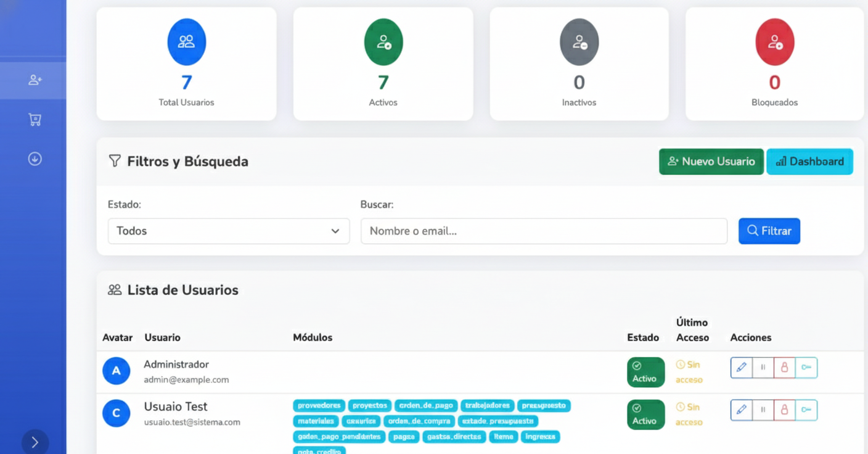Click the Filtros y Búsqueda panel header
The width and height of the screenshot is (868, 454).
[x=187, y=162]
